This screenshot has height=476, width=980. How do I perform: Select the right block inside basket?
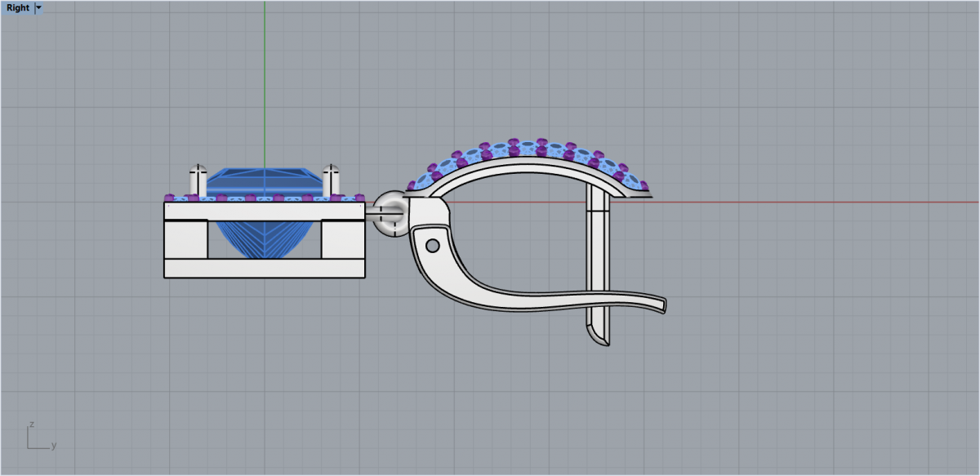pyautogui.click(x=342, y=240)
